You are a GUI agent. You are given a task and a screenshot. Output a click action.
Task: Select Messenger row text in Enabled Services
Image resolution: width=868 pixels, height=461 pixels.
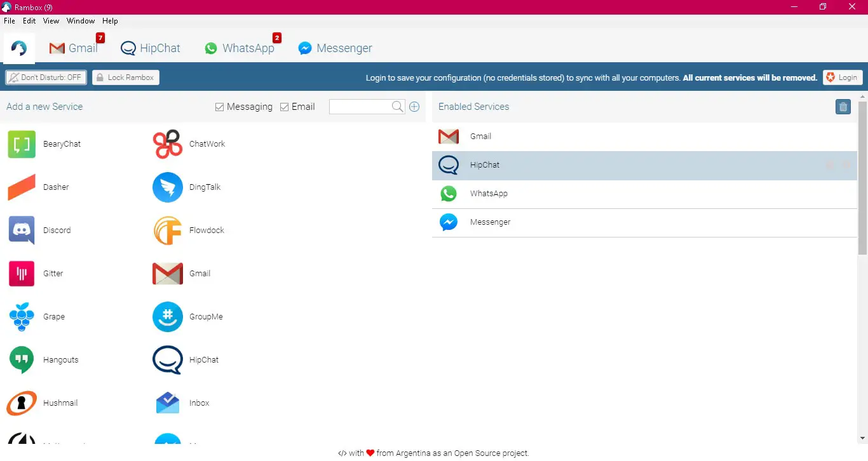pyautogui.click(x=491, y=222)
